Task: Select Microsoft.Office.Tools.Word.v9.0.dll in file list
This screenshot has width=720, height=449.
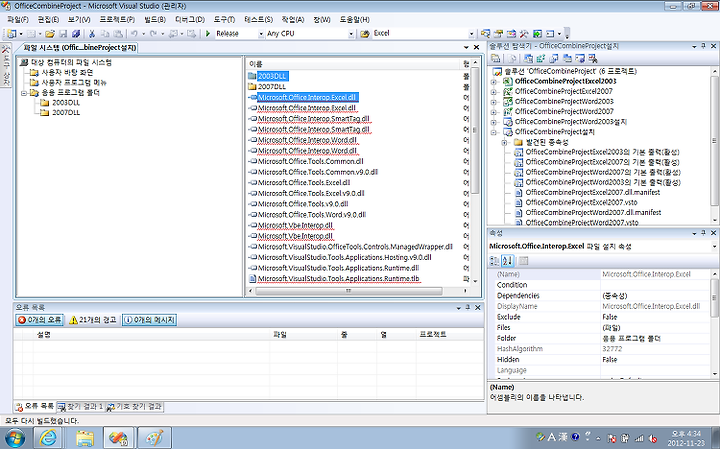Action: pyautogui.click(x=311, y=215)
